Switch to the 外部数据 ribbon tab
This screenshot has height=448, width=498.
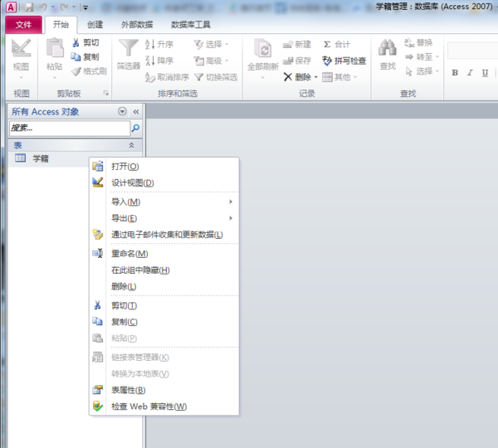[137, 25]
